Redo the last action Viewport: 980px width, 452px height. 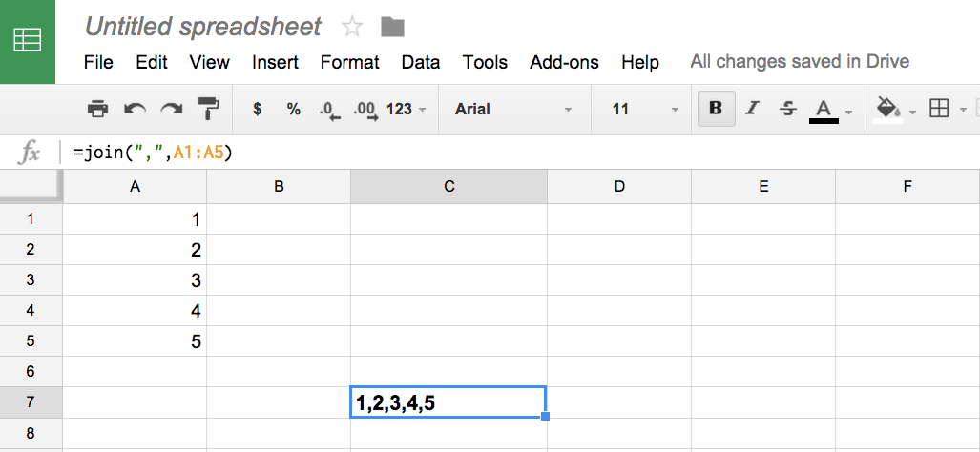click(x=171, y=110)
